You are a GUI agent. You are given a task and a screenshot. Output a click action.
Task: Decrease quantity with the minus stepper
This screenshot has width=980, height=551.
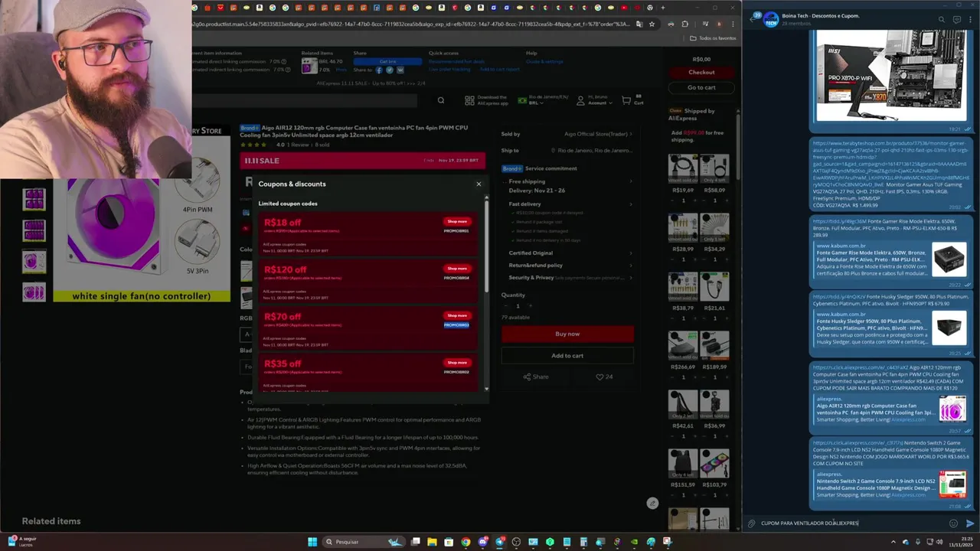(x=505, y=306)
